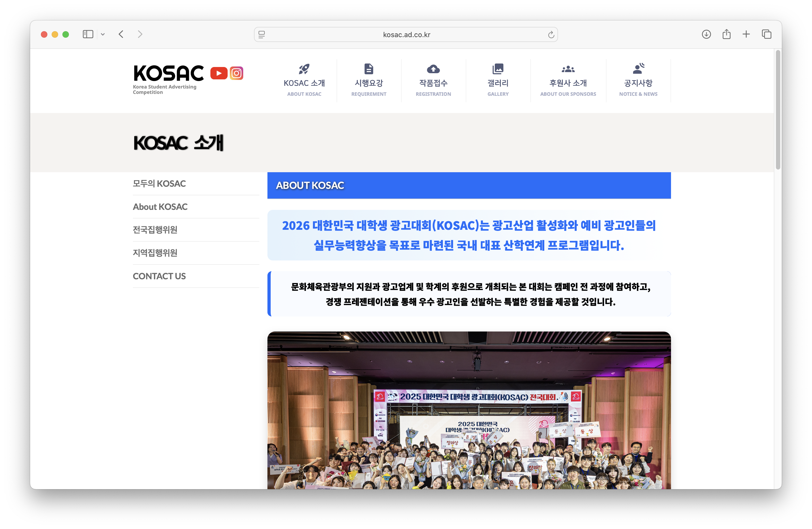Click the page vertical scrollbar
Image resolution: width=812 pixels, height=529 pixels.
(x=778, y=109)
